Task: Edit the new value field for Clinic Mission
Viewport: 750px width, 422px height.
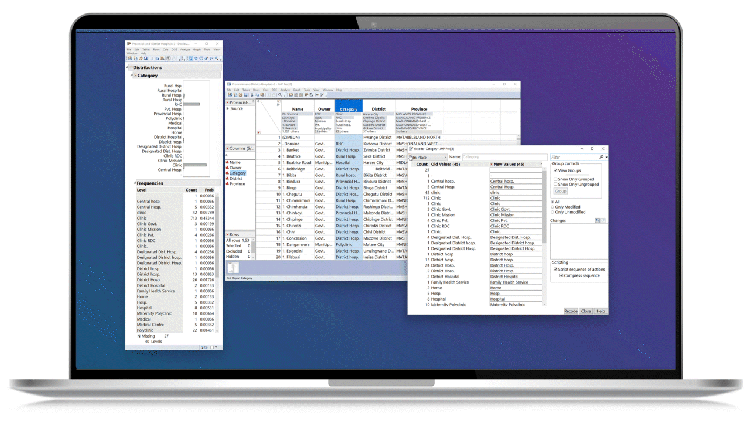Action: [515, 215]
